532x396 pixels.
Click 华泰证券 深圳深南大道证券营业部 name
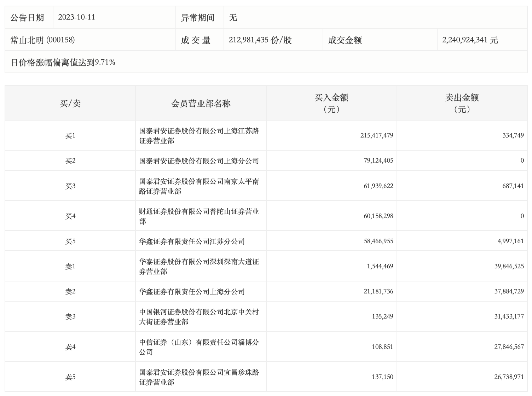pyautogui.click(x=199, y=267)
